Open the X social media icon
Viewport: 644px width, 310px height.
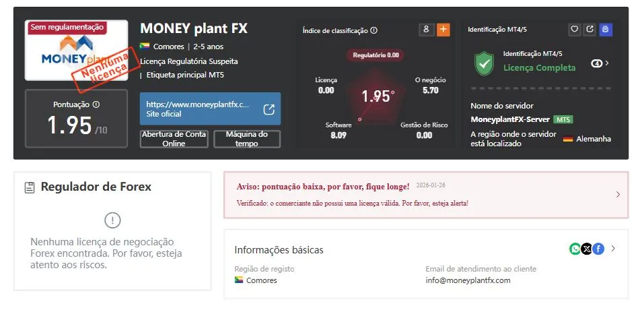tap(587, 249)
